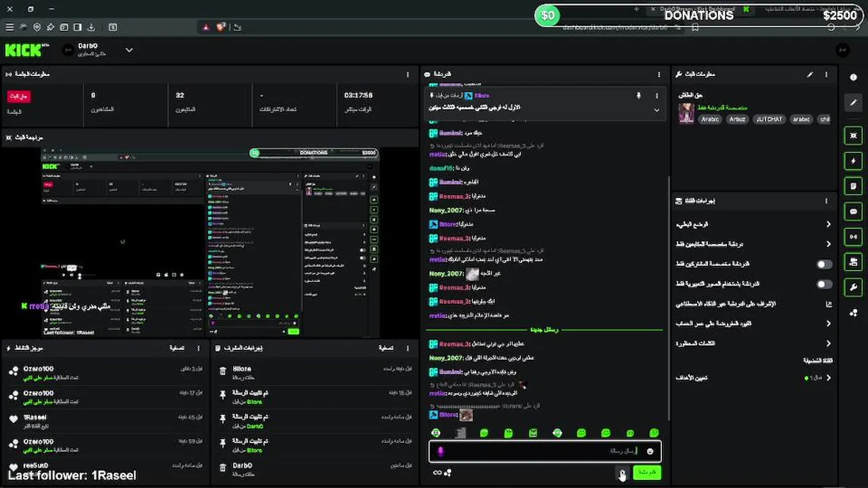Open account age restrictions row chevron
This screenshot has height=488, width=868.
coord(828,324)
